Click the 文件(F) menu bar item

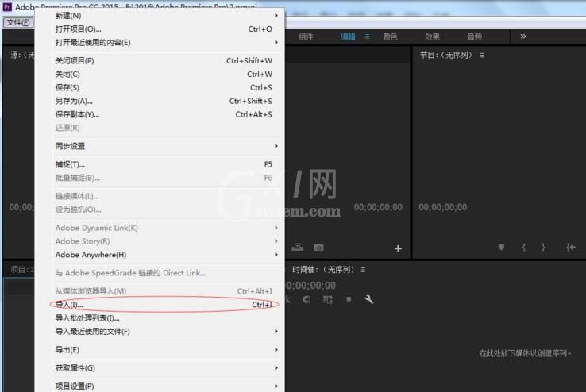[18, 22]
